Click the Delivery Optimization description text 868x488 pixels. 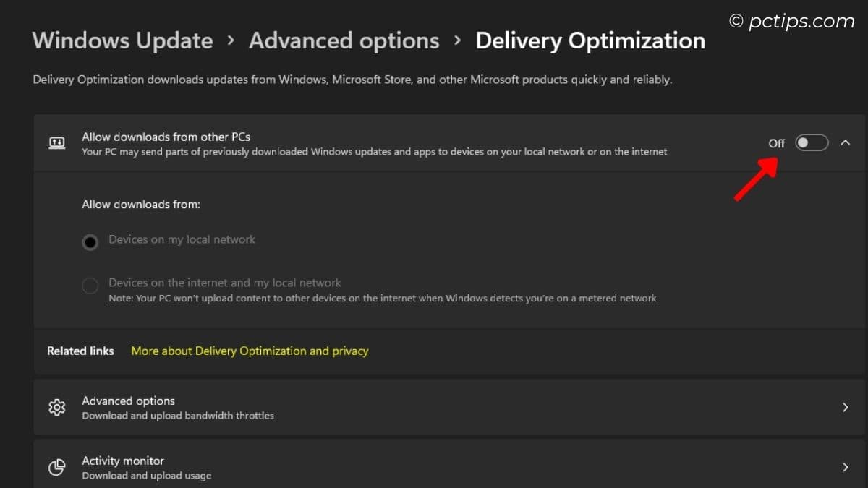pos(352,80)
